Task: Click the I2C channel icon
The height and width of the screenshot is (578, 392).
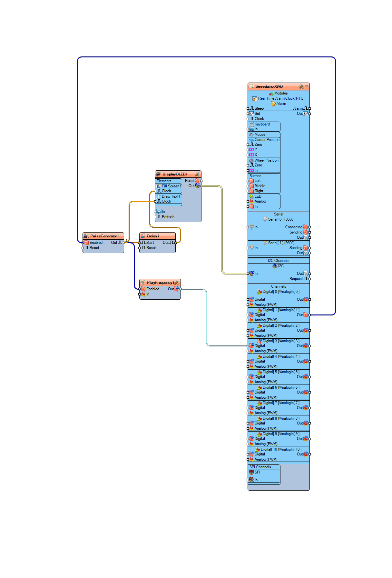Action: (275, 266)
